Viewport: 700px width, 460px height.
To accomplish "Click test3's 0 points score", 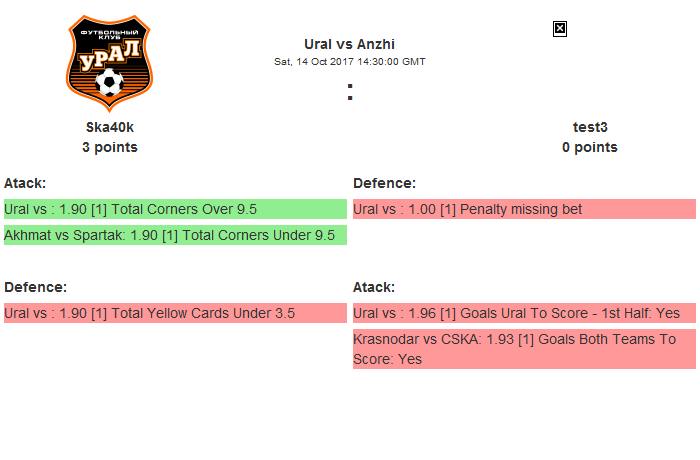I will pos(590,147).
